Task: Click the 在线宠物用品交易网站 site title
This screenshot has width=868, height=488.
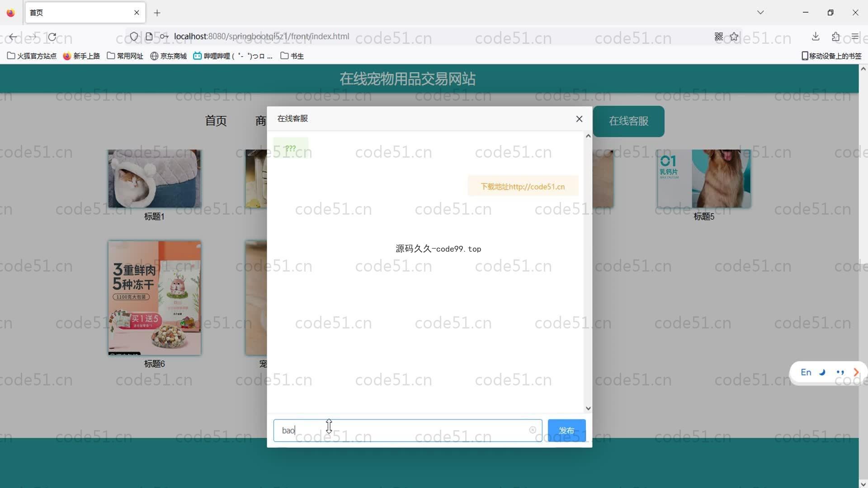Action: pyautogui.click(x=407, y=79)
